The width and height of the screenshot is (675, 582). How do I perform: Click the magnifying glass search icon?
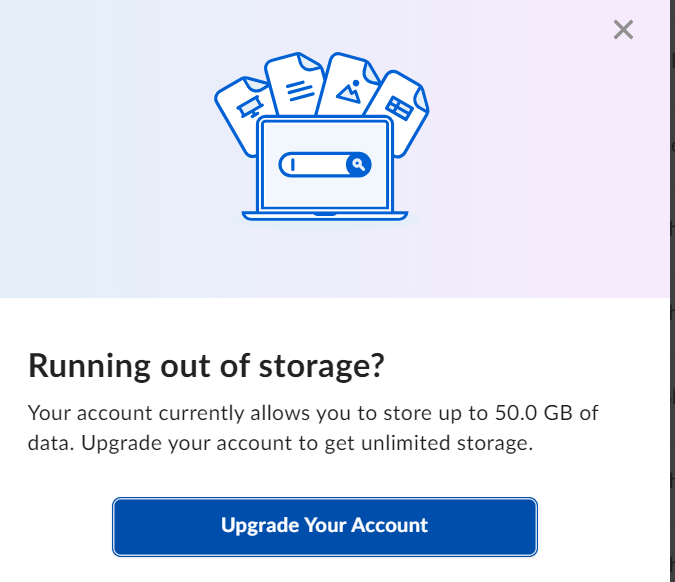click(358, 164)
